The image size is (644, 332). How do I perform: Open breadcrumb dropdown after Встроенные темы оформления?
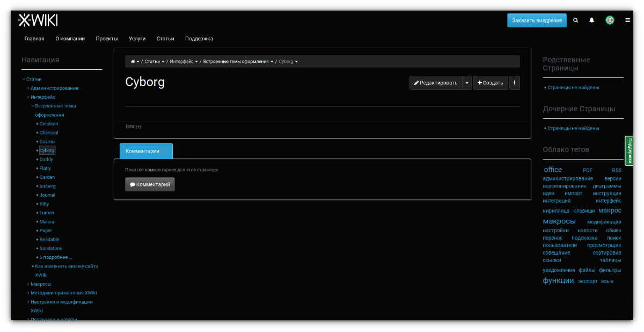coord(272,62)
